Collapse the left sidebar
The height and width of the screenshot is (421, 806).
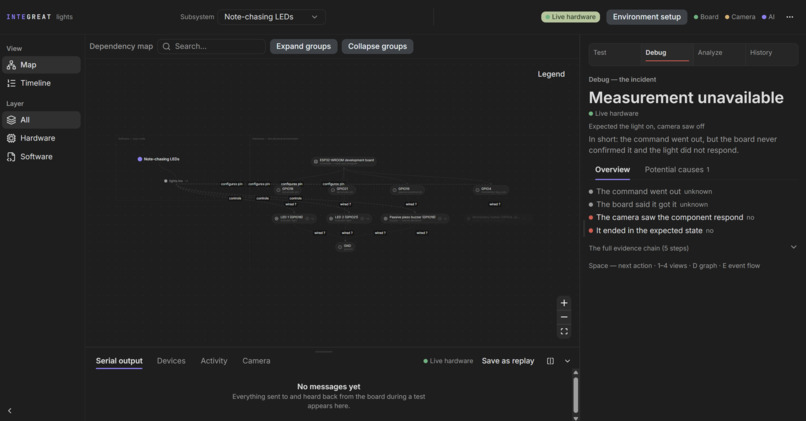(10, 411)
